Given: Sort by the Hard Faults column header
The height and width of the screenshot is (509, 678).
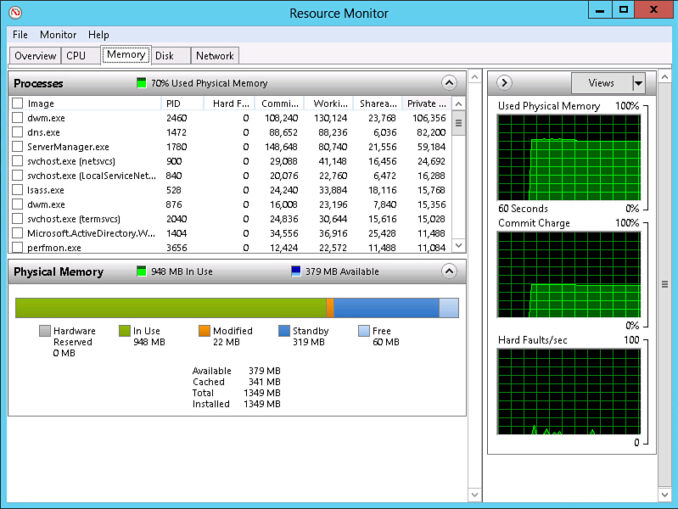Looking at the screenshot, I should [229, 103].
